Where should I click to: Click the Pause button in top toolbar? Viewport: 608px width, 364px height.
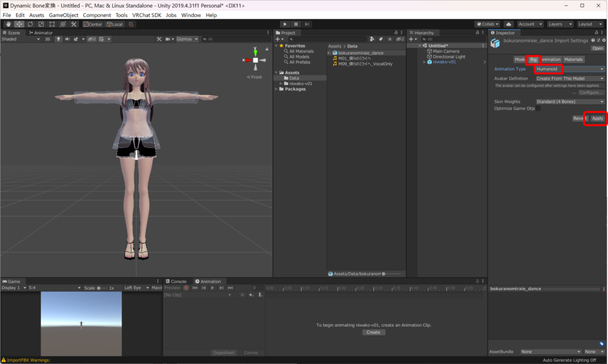pyautogui.click(x=296, y=24)
